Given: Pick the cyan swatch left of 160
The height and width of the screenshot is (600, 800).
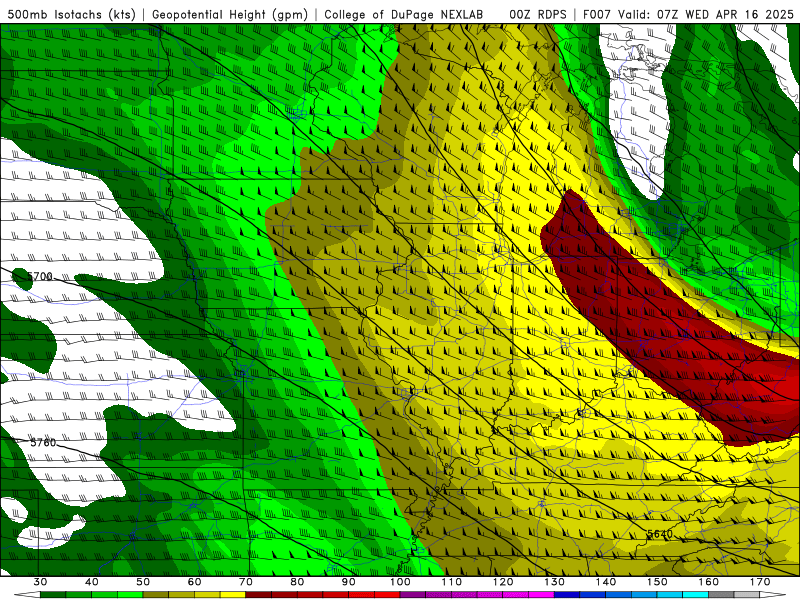Looking at the screenshot, I should (695, 595).
